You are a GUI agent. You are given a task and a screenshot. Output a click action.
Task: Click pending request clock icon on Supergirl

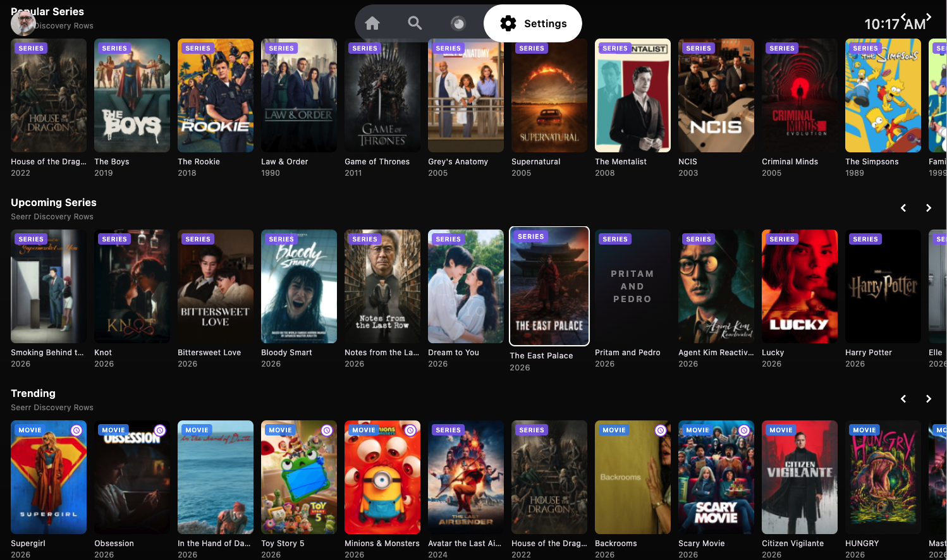[76, 430]
